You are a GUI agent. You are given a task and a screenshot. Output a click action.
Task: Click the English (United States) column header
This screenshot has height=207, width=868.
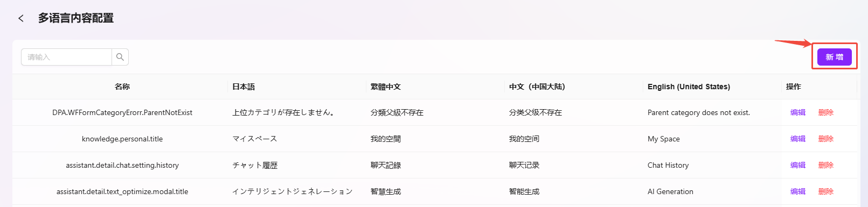click(x=689, y=87)
